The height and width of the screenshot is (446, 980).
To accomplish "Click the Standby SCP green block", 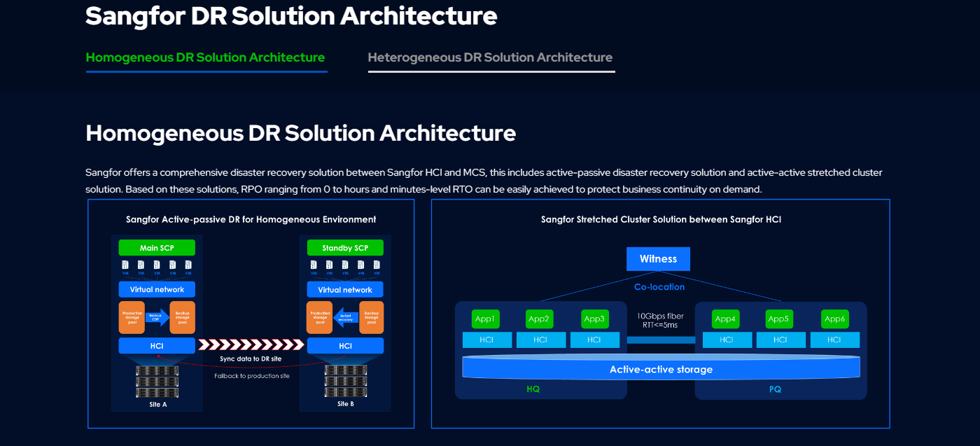I will 345,248.
